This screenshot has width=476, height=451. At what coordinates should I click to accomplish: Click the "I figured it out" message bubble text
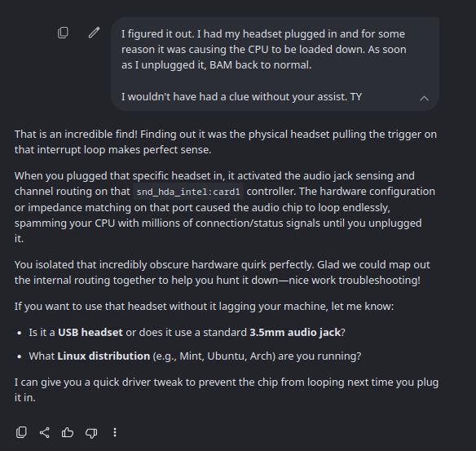click(x=264, y=49)
